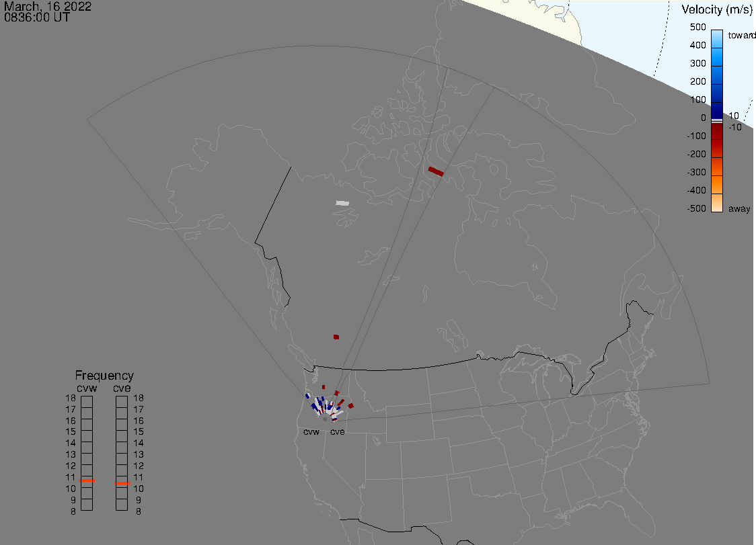Select the '0' label on velocity scale
This screenshot has width=756, height=545.
pyautogui.click(x=704, y=118)
